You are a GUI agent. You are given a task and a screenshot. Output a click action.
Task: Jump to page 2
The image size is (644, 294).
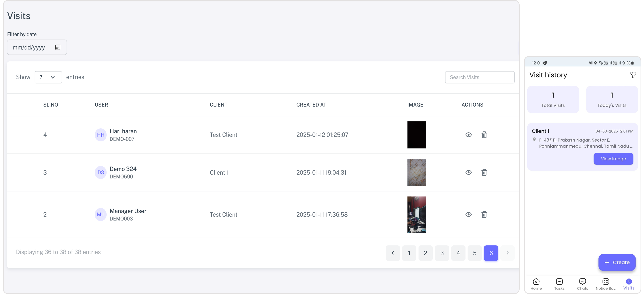click(x=425, y=253)
